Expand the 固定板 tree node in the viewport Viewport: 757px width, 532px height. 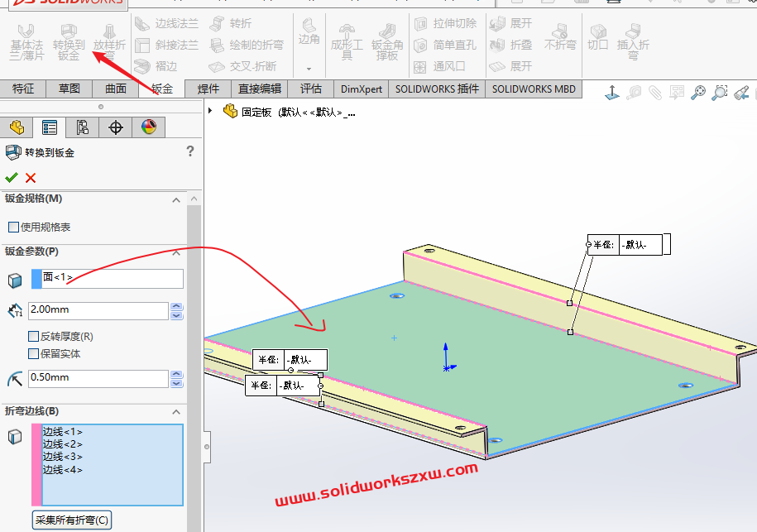pos(210,111)
